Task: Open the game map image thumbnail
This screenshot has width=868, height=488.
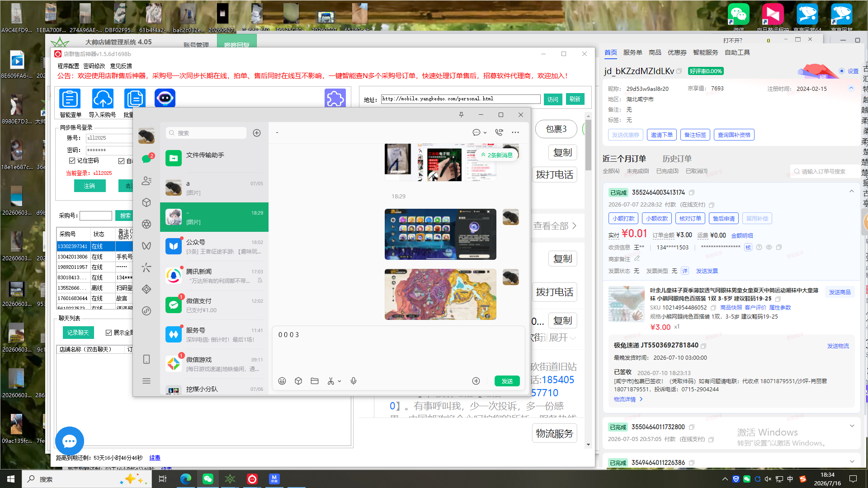Action: tap(440, 294)
